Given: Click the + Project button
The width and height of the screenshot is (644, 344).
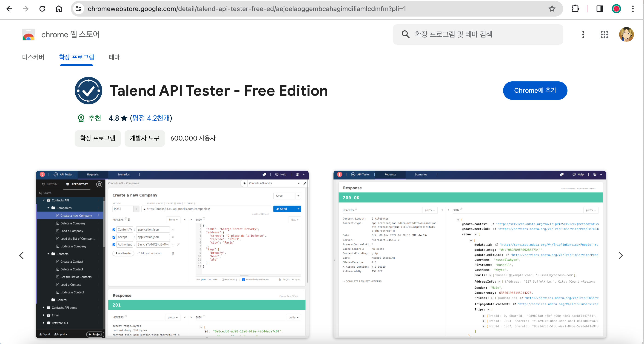Looking at the screenshot, I should (x=95, y=334).
